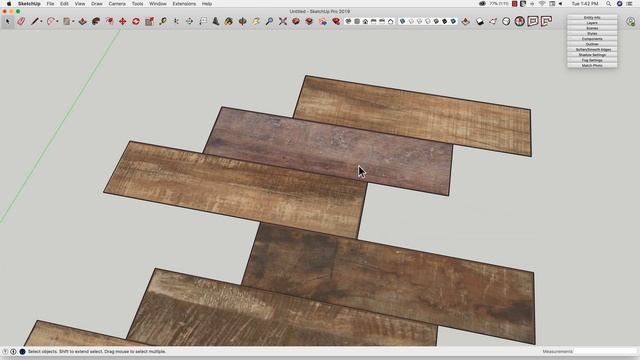Expand the Layers panel
640x360 pixels.
pyautogui.click(x=592, y=23)
